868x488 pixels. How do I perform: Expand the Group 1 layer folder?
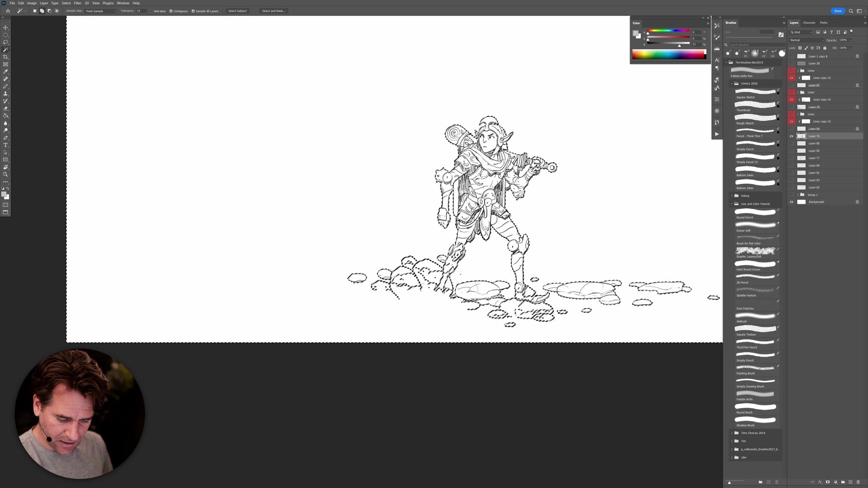[x=797, y=195]
